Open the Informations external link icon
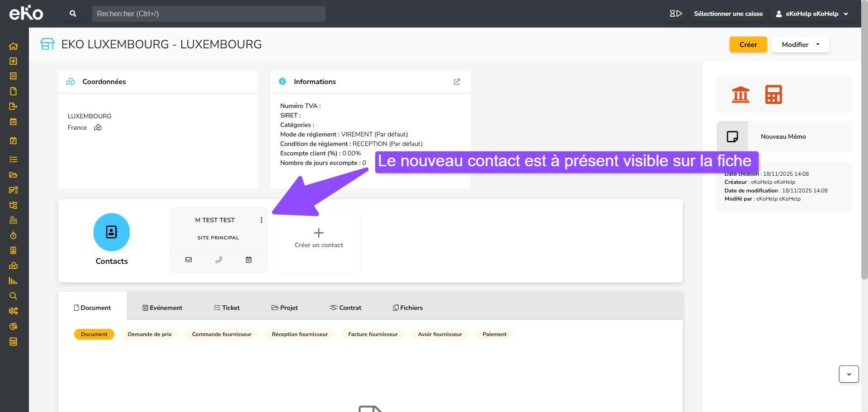The height and width of the screenshot is (412, 868). tap(457, 82)
